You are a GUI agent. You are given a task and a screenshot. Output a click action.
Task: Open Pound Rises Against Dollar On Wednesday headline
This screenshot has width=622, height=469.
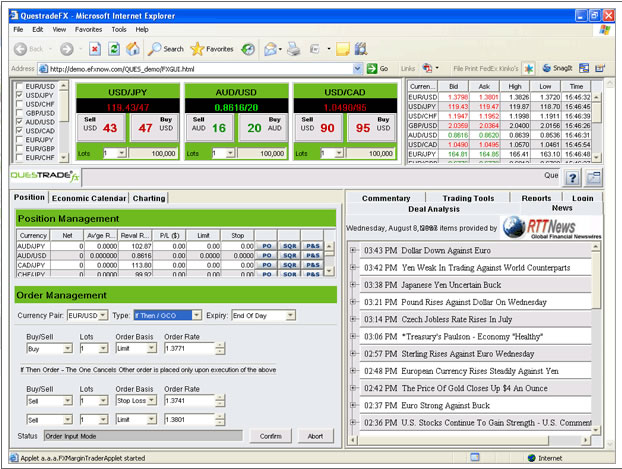coord(474,302)
